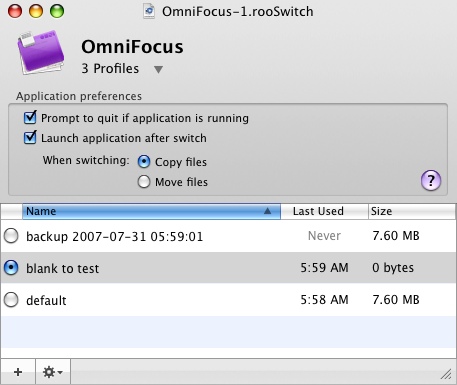Image resolution: width=457 pixels, height=385 pixels.
Task: Click the purple OmniFocus application icon
Action: (x=41, y=52)
